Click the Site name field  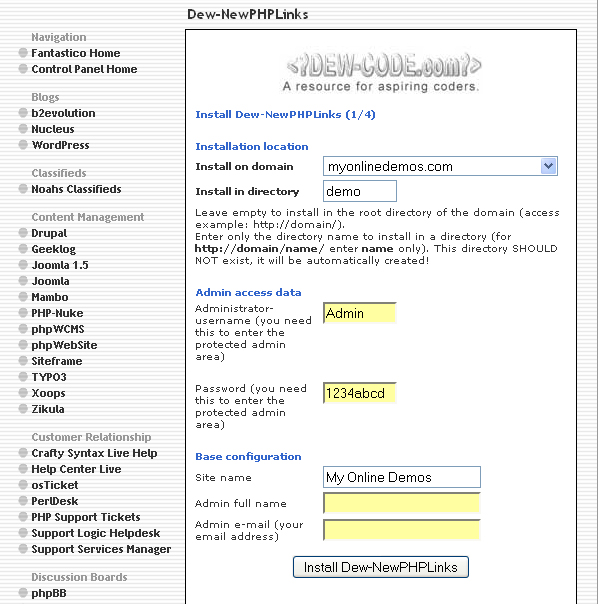pyautogui.click(x=402, y=477)
